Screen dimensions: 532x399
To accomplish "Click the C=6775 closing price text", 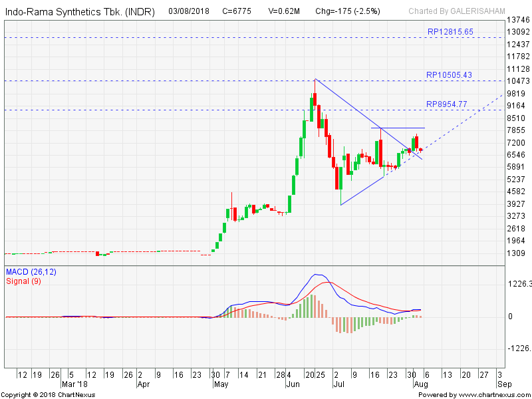I will click(238, 11).
